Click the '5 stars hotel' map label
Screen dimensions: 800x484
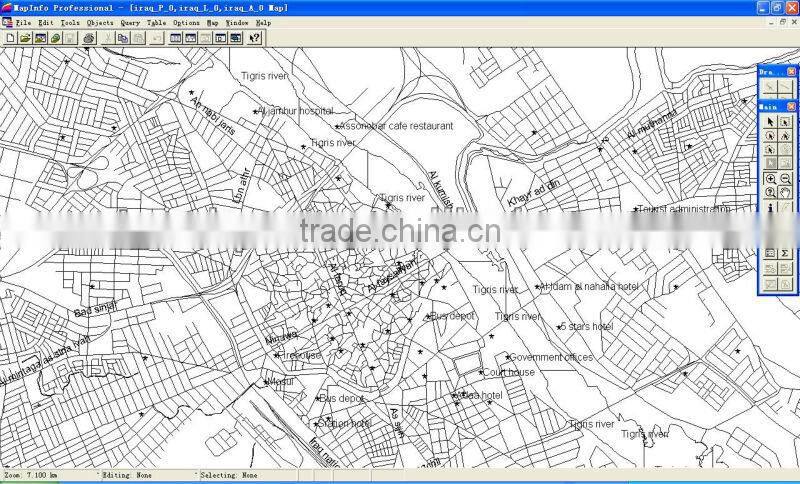tap(587, 326)
